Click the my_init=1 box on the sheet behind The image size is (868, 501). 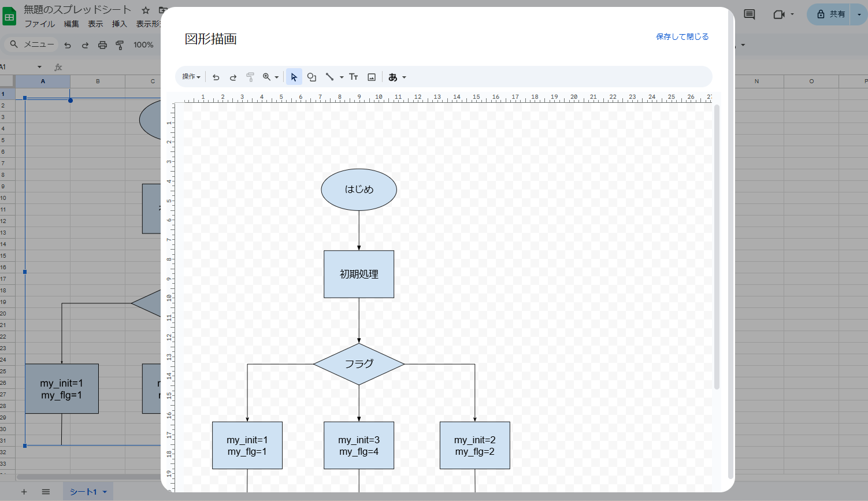[62, 389]
